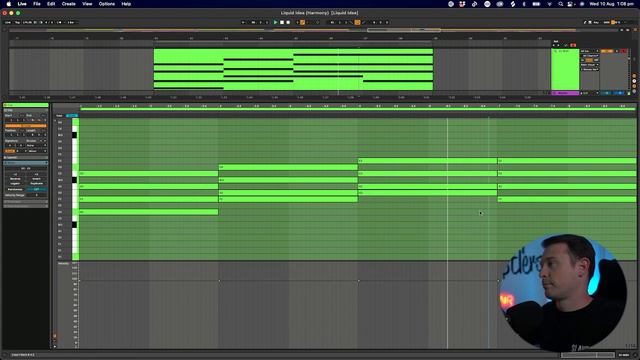Toggle the Follow playback button
The height and width of the screenshot is (360, 640).
tap(243, 22)
